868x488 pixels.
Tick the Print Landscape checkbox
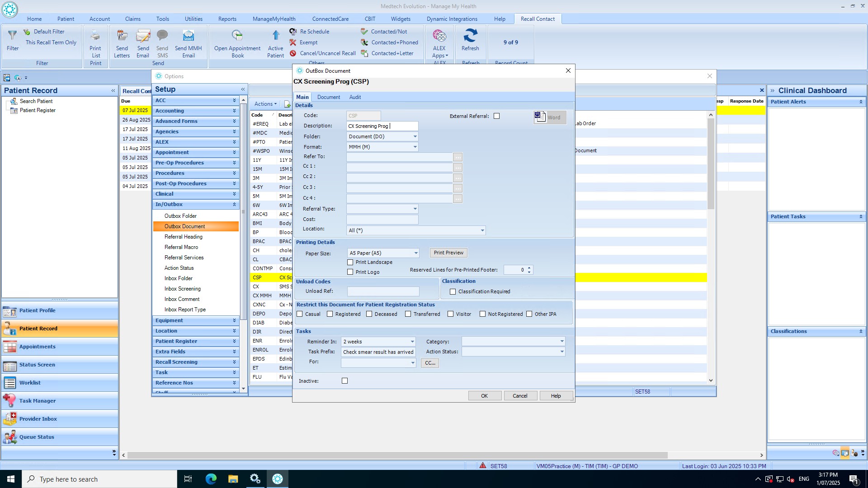pyautogui.click(x=350, y=262)
